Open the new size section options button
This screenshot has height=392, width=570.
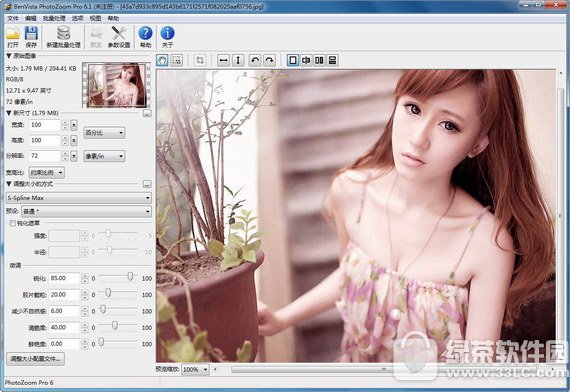point(146,113)
